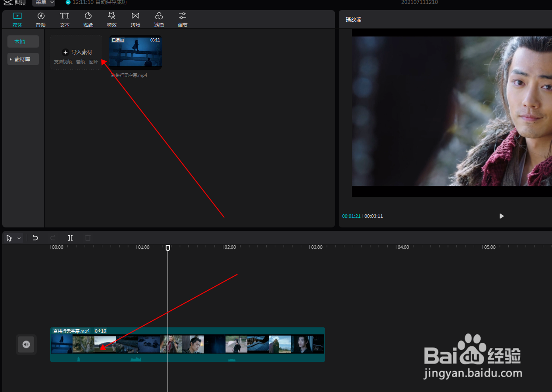The image size is (552, 392).
Task: Open the 转场 transitions tab
Action: [x=135, y=20]
